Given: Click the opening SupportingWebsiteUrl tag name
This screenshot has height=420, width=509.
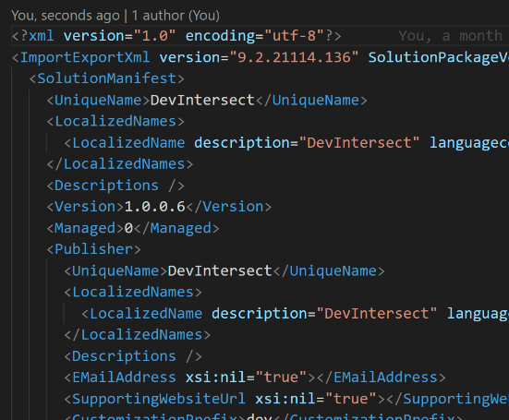Looking at the screenshot, I should point(159,399).
